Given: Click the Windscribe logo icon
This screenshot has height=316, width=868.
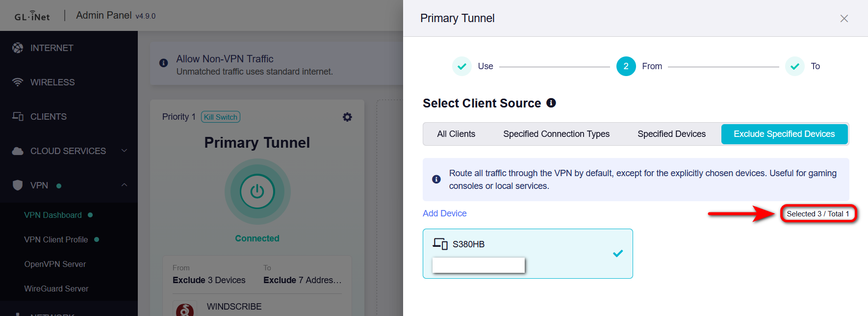Looking at the screenshot, I should pyautogui.click(x=184, y=309).
